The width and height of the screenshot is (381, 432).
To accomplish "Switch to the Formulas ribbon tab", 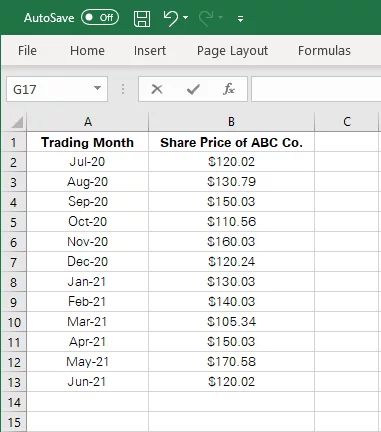I will (x=324, y=51).
